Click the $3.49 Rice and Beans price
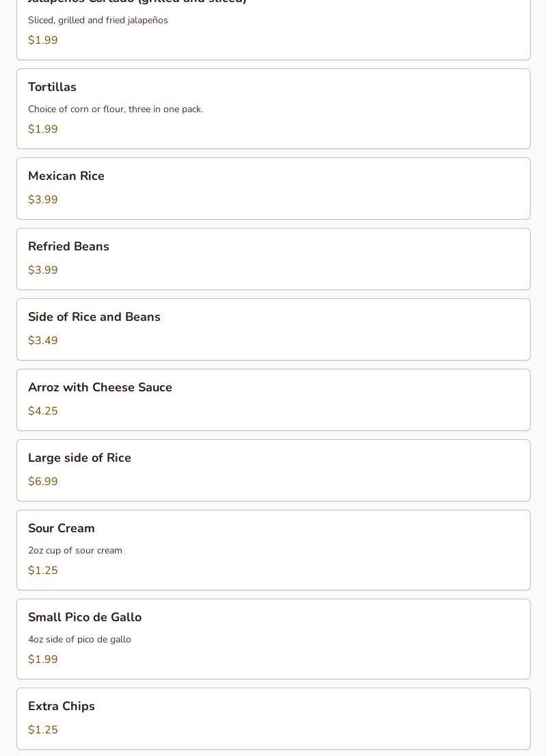The height and width of the screenshot is (756, 547). pyautogui.click(x=43, y=340)
